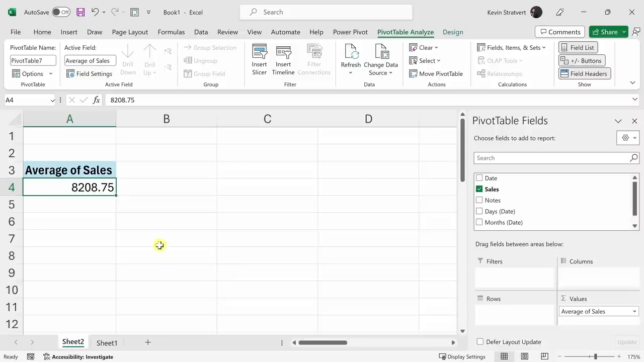Open the Clear dropdown
Viewport: 644px width, 362px height.
(424, 48)
